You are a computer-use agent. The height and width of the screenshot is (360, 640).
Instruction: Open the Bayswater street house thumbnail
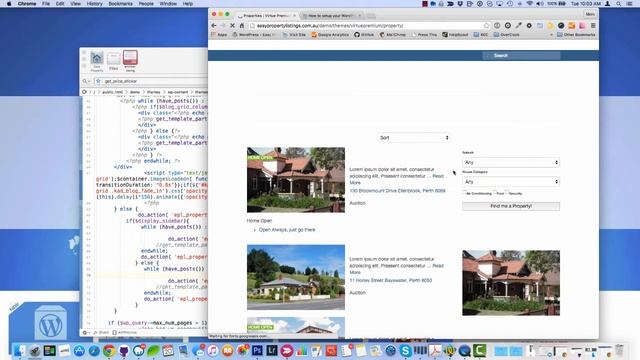[296, 277]
